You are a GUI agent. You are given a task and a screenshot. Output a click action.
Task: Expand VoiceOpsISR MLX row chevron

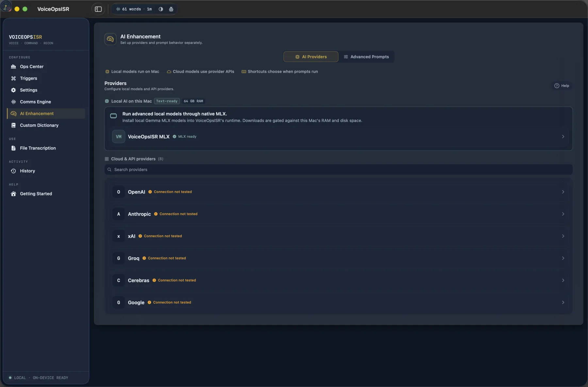click(x=563, y=137)
